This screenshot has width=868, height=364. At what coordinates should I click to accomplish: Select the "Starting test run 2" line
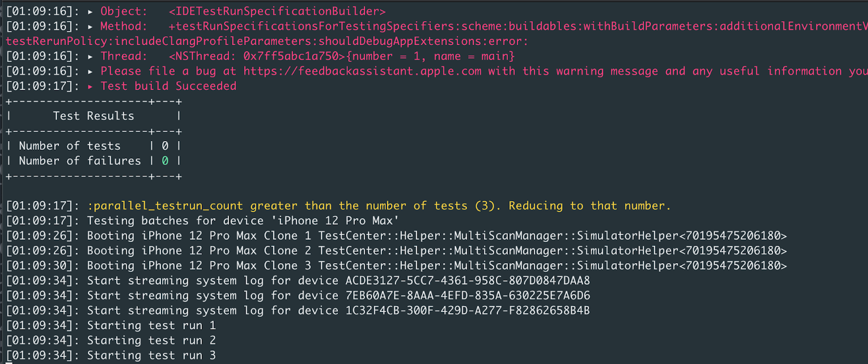click(151, 341)
